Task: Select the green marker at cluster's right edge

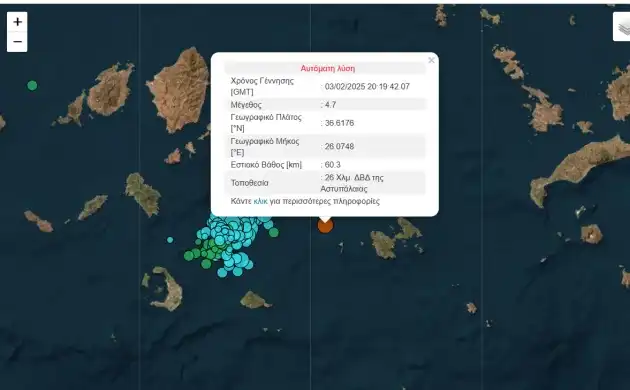Action: (274, 232)
